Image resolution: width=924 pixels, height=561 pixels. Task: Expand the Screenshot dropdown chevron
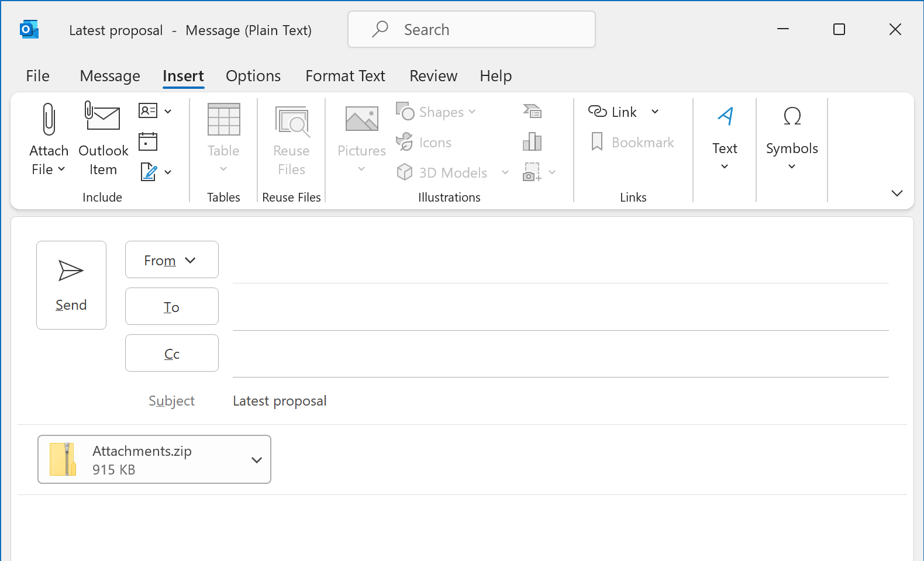coord(552,172)
